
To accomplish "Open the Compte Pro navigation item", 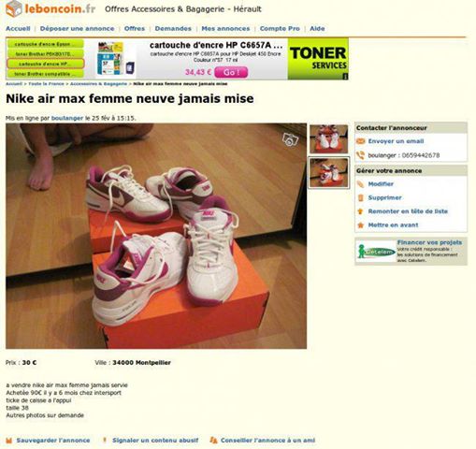I will coord(280,28).
